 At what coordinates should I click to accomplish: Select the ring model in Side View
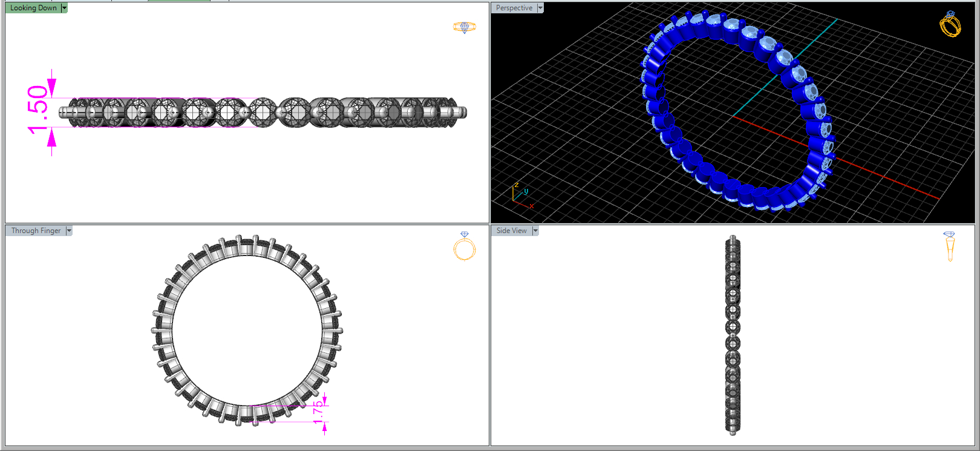pyautogui.click(x=733, y=335)
